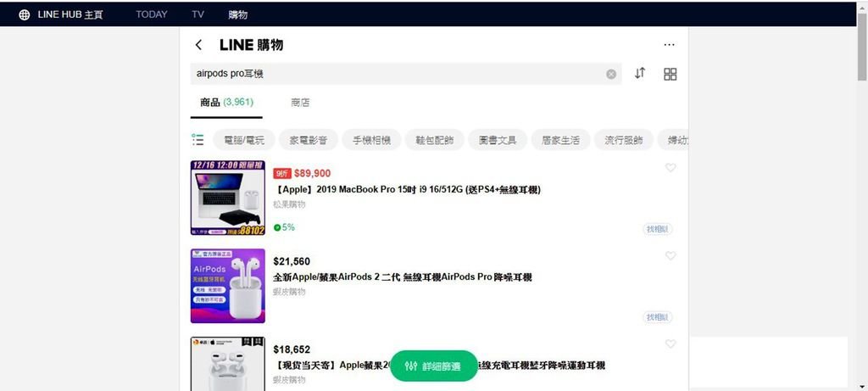This screenshot has height=391, width=868.
Task: Click the $89,900 price
Action: coord(312,173)
